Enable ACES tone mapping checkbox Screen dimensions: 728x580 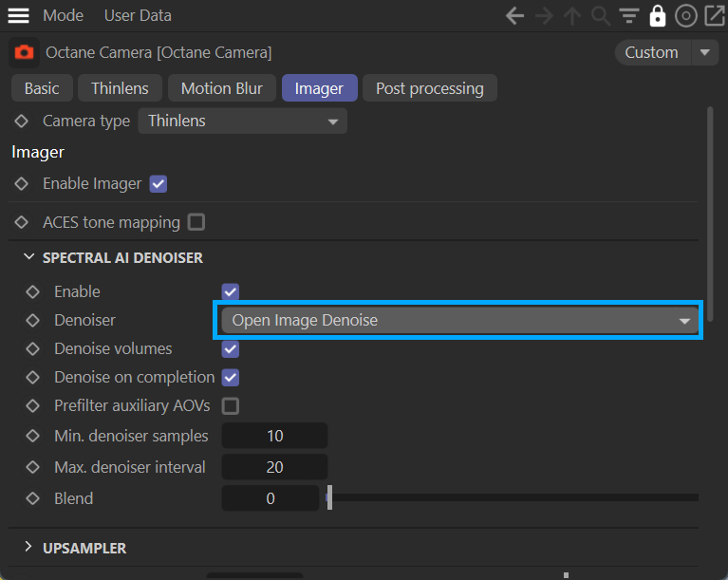[x=196, y=222]
